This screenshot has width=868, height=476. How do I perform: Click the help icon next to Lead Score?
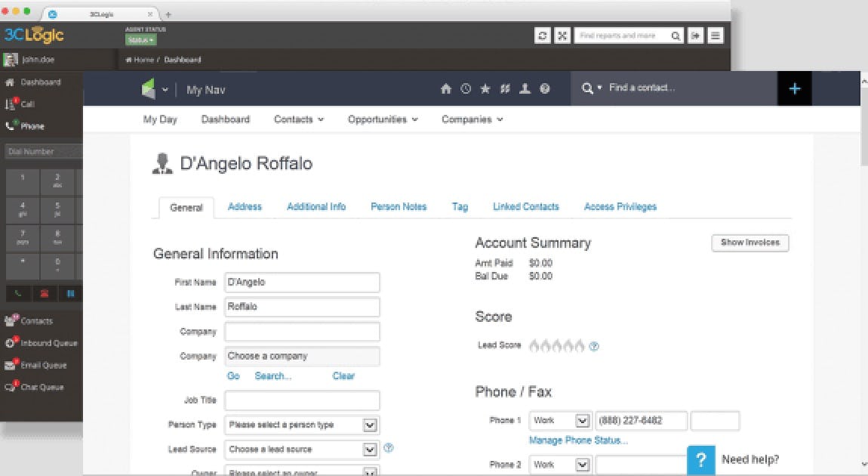[x=594, y=346]
